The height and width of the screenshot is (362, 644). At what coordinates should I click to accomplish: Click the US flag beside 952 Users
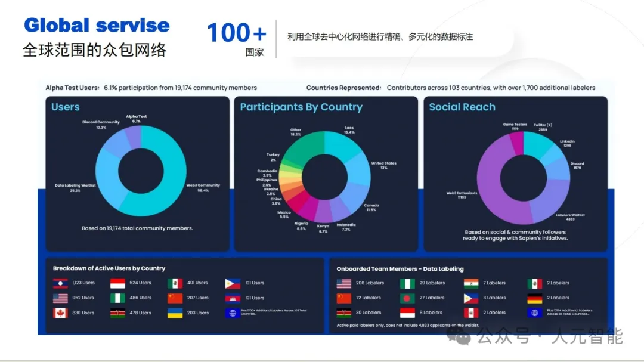[x=60, y=298]
